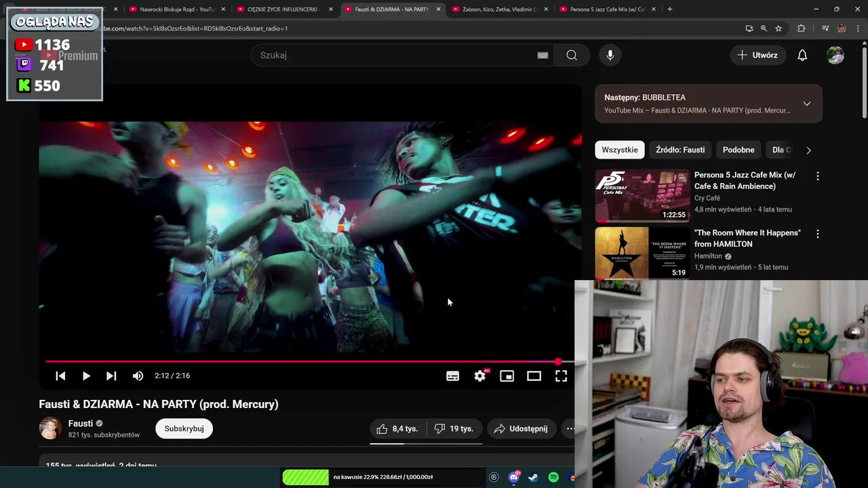Open the on-screen keyboard in search box
This screenshot has height=488, width=868.
(x=542, y=55)
